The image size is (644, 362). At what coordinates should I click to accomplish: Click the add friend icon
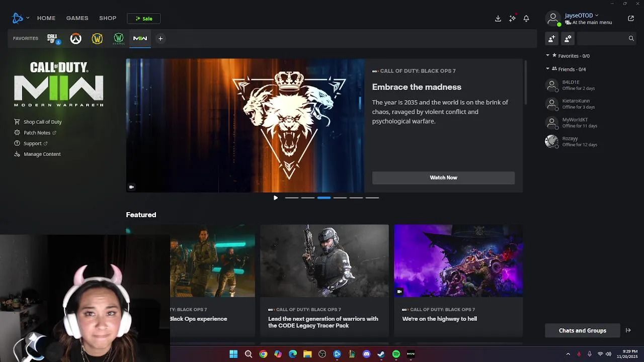click(552, 38)
